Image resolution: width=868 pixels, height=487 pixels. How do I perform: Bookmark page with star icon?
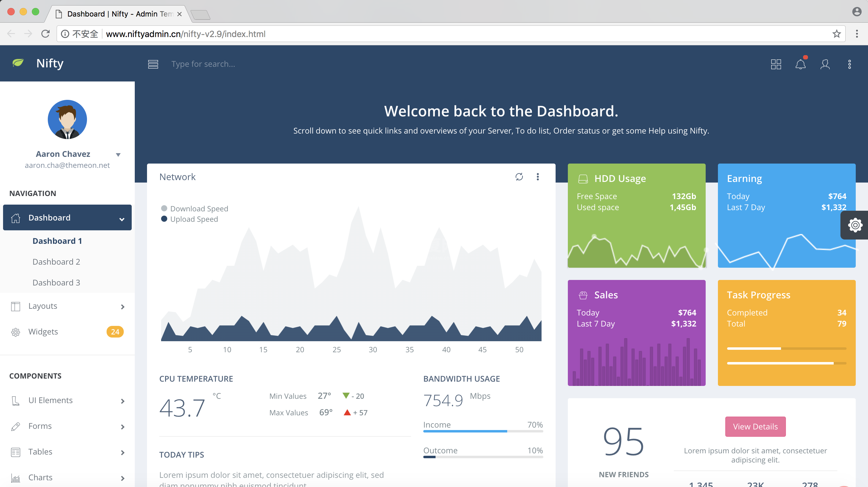(x=836, y=34)
